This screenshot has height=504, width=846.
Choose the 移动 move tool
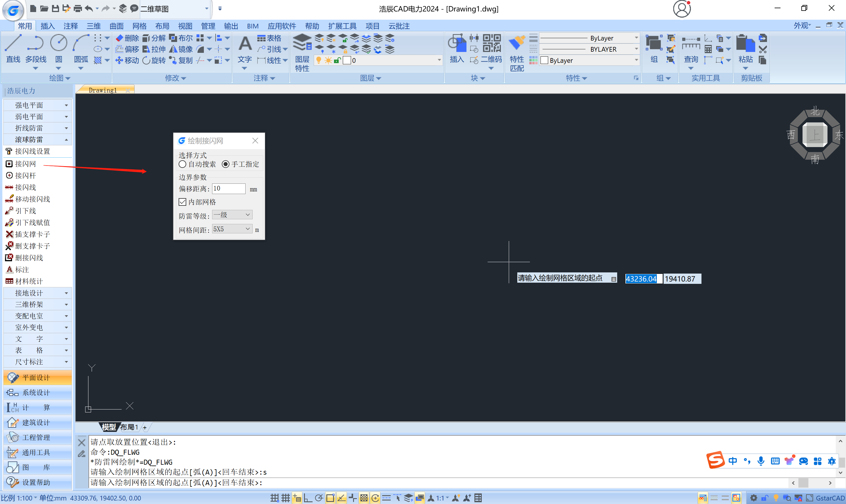click(x=127, y=60)
